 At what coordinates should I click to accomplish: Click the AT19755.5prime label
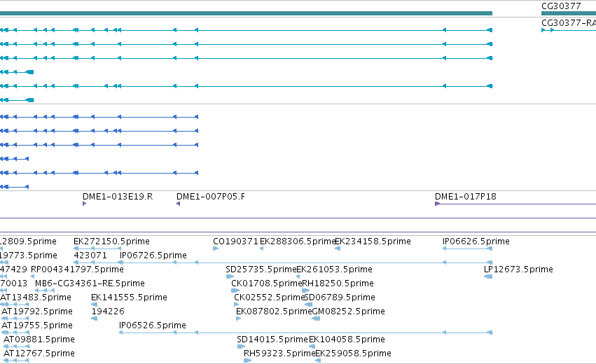[37, 325]
